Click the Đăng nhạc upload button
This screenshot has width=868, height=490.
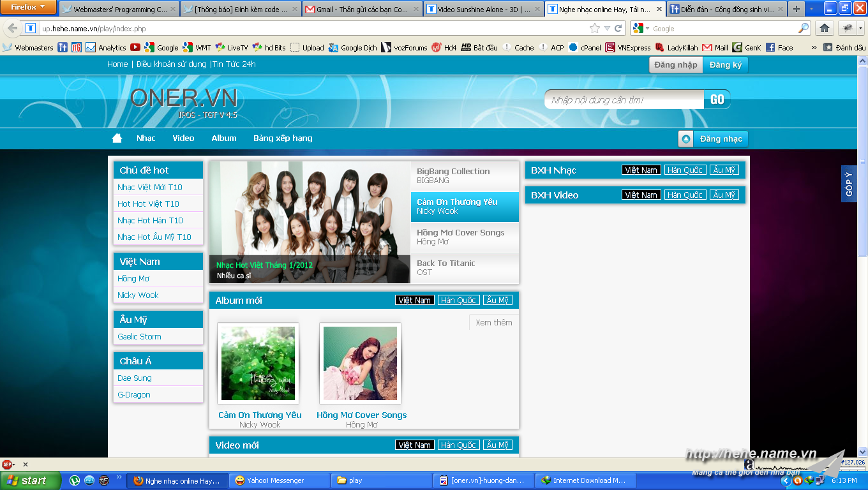713,138
